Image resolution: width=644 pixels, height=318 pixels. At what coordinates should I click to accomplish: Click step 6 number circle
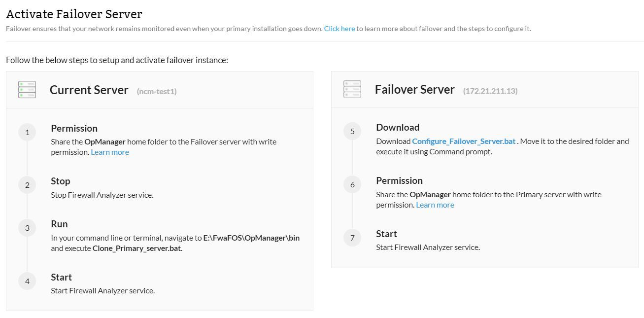352,184
